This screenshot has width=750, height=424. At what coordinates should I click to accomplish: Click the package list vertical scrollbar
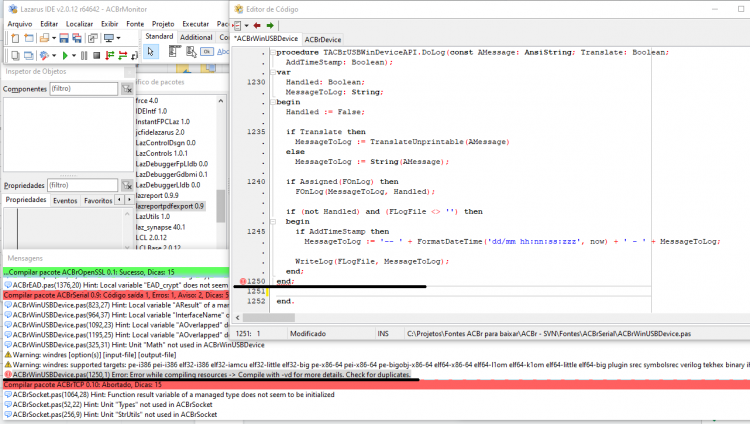pos(221,206)
